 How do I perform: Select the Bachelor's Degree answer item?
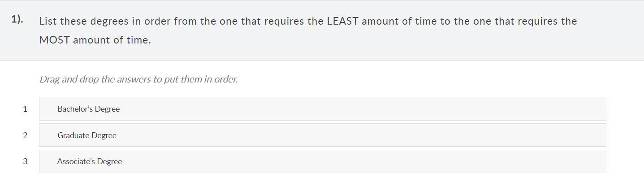[322, 109]
